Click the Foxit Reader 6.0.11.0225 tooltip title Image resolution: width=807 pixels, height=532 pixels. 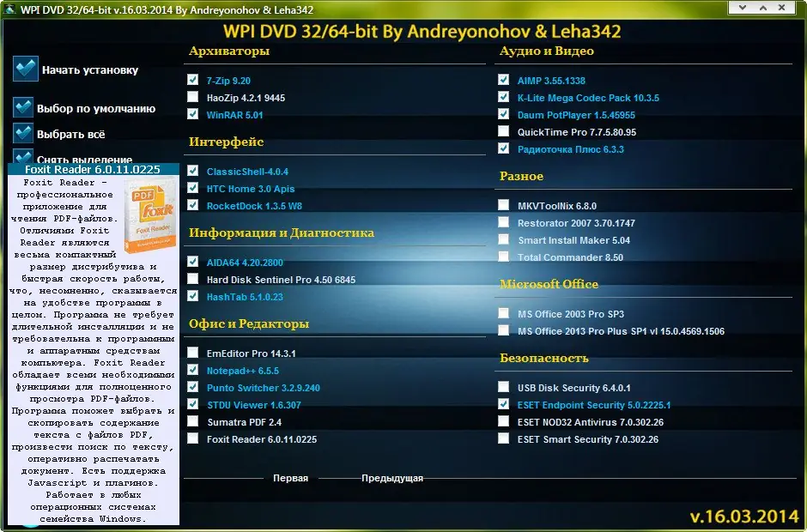(93, 169)
